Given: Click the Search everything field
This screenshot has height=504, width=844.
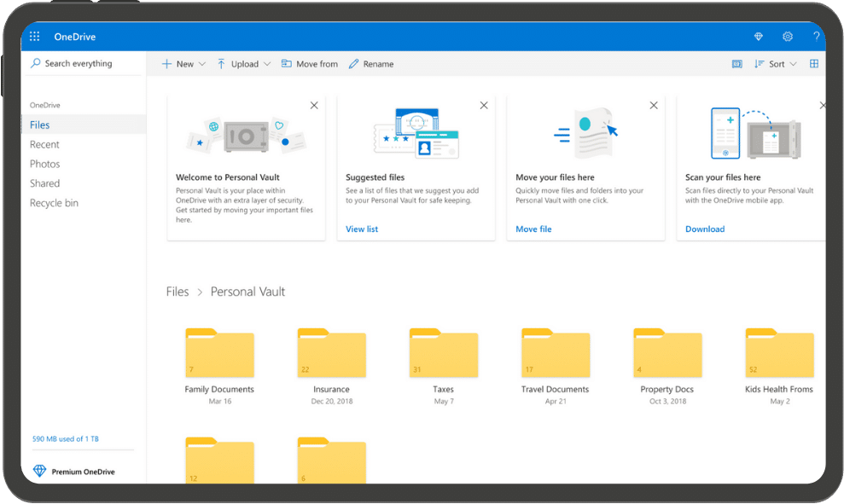Looking at the screenshot, I should click(x=84, y=63).
